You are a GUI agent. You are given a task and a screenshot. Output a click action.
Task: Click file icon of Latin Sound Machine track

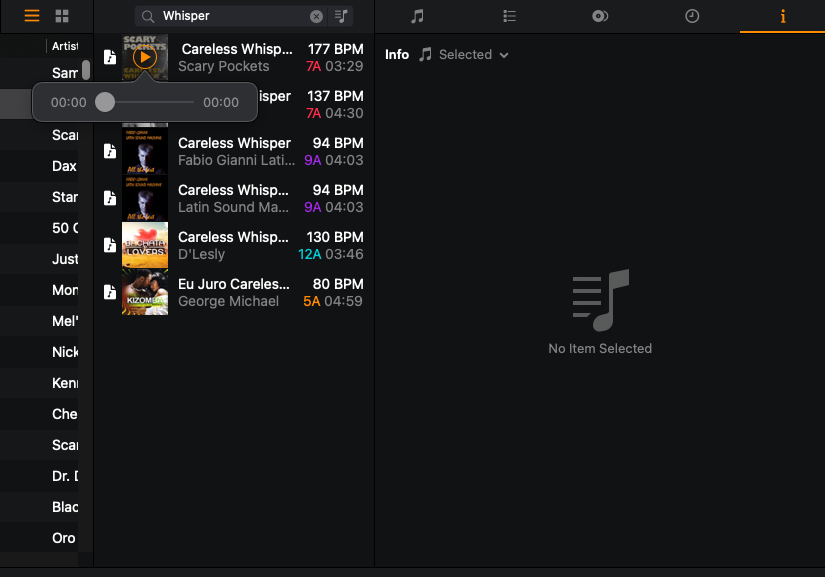(110, 198)
